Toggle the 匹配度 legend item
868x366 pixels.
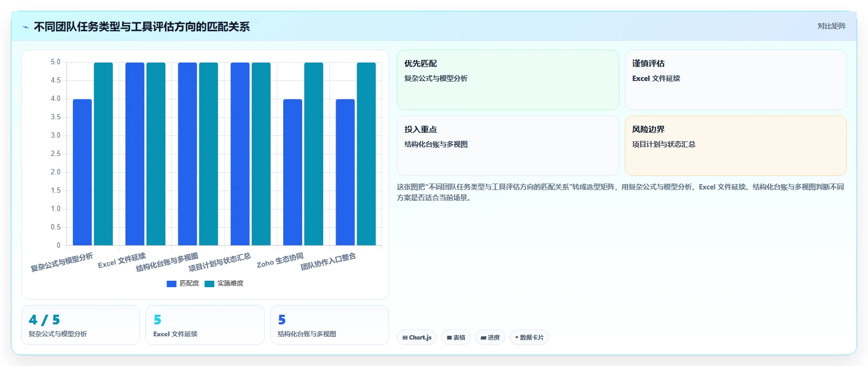click(x=183, y=283)
